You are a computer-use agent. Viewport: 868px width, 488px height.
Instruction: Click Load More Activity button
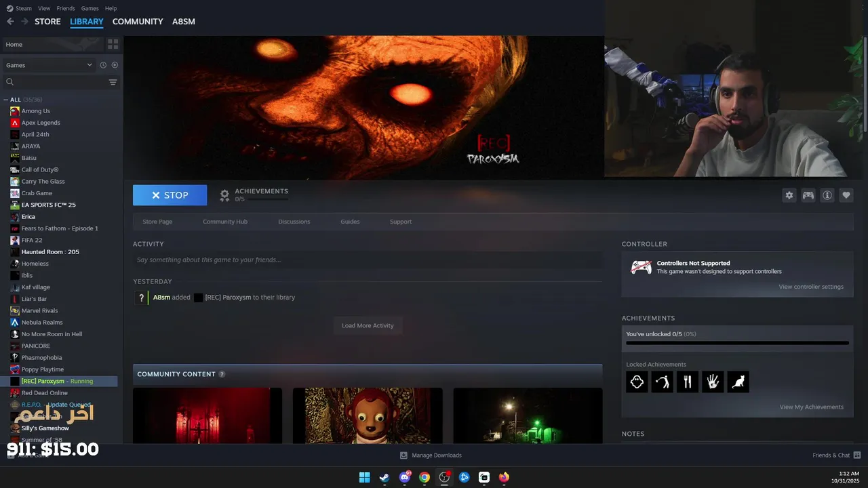pyautogui.click(x=368, y=325)
